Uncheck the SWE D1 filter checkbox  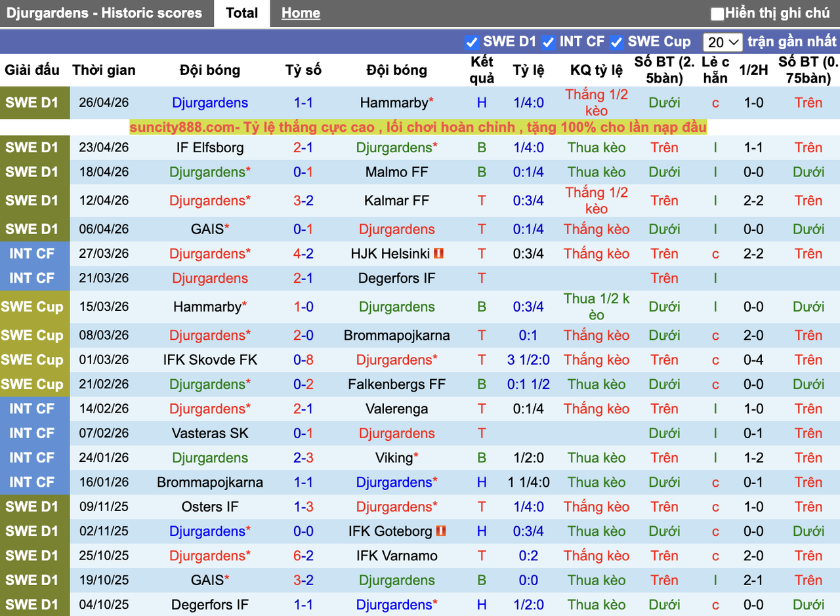[x=471, y=43]
